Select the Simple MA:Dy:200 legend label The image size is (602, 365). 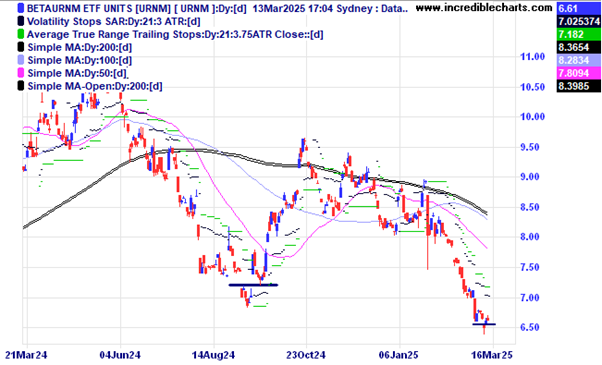(x=80, y=48)
